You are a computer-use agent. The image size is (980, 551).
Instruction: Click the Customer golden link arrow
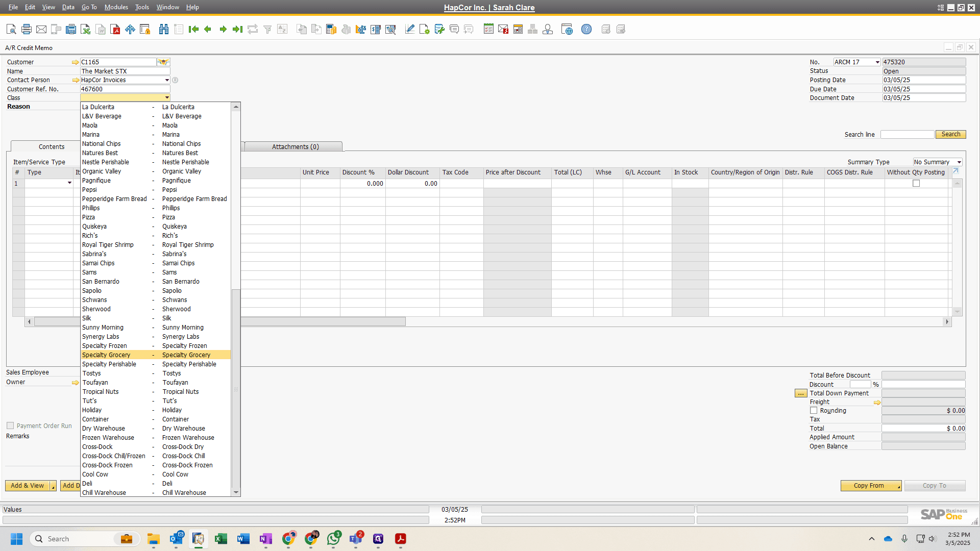(76, 62)
